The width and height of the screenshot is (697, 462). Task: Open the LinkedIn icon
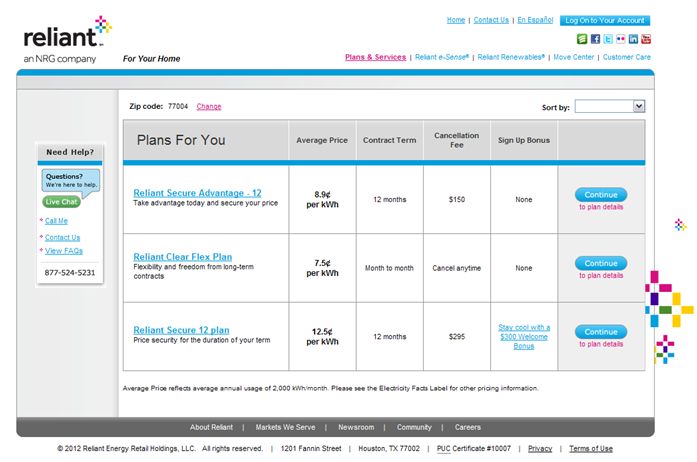[x=633, y=39]
